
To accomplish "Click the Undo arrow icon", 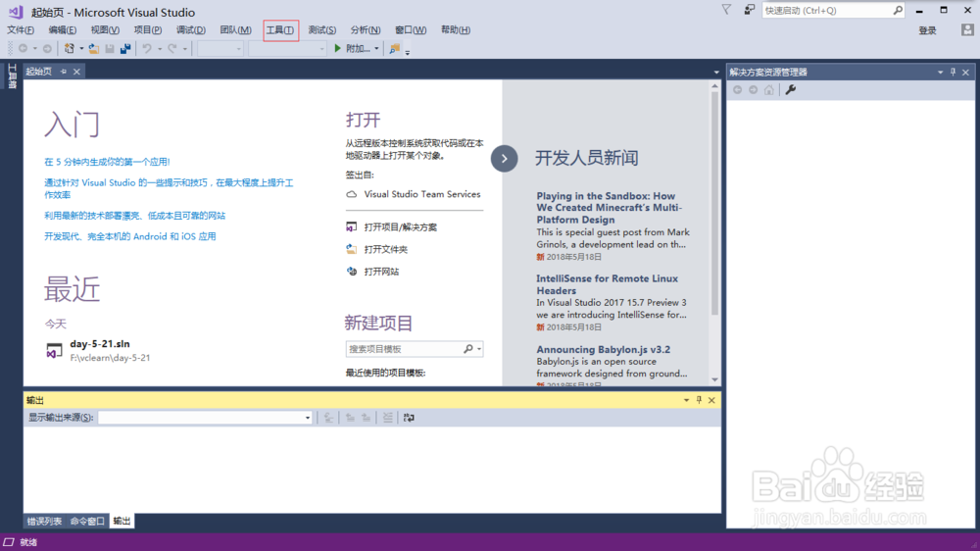I will coord(147,48).
